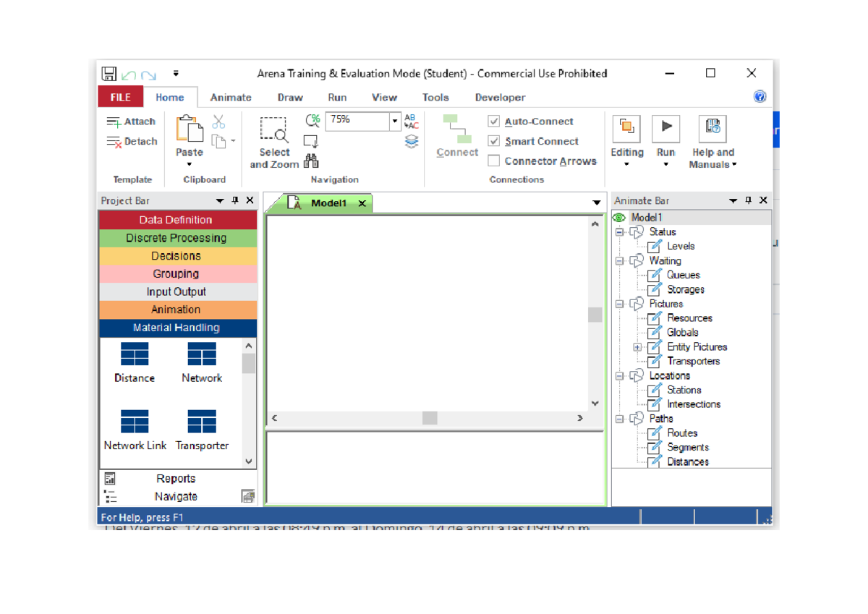Click the Attach template button
This screenshot has height=614, width=868.
pyautogui.click(x=131, y=121)
